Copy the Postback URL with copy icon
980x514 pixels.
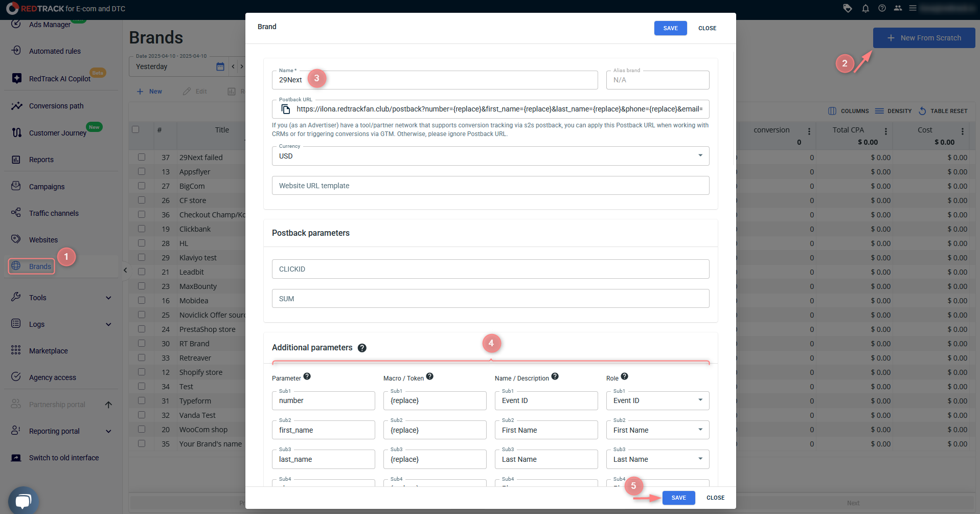286,109
